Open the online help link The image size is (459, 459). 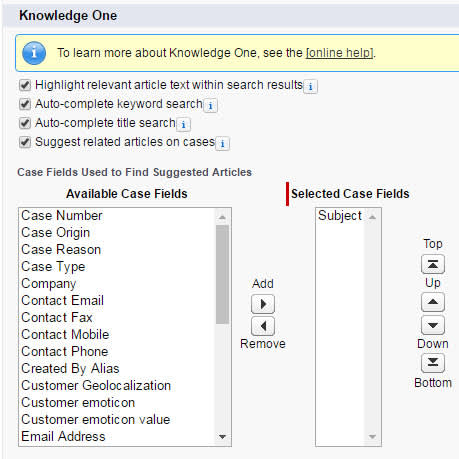[x=339, y=53]
